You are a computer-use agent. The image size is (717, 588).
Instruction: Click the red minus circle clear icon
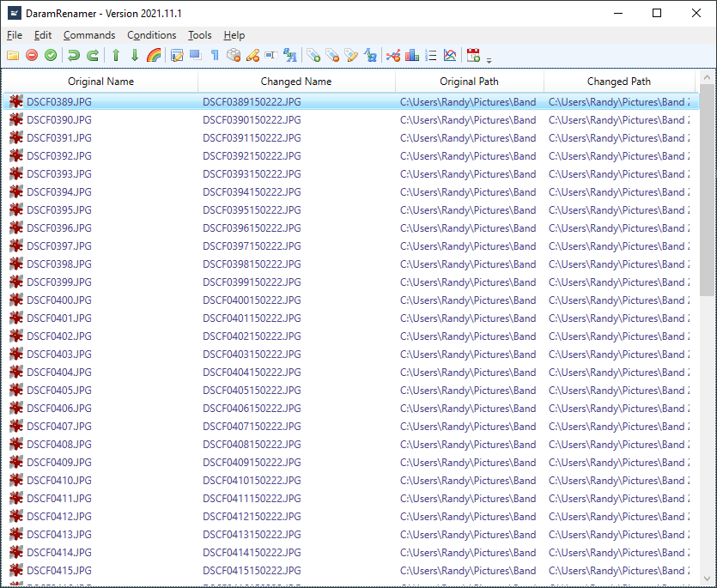[x=32, y=55]
